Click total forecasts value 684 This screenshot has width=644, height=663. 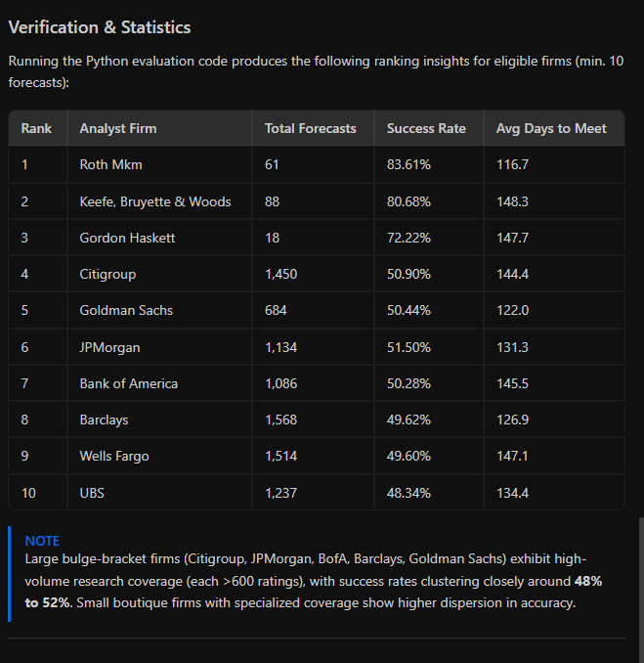pyautogui.click(x=276, y=310)
